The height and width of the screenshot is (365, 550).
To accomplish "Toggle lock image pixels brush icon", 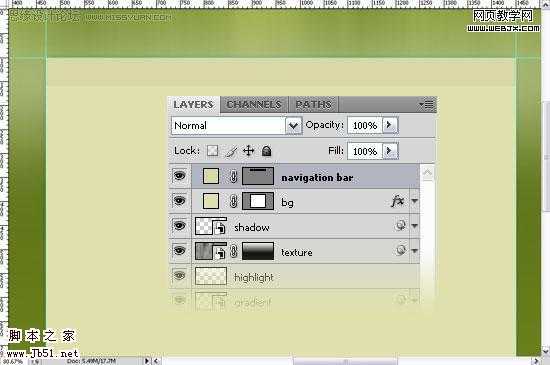I will 231,151.
